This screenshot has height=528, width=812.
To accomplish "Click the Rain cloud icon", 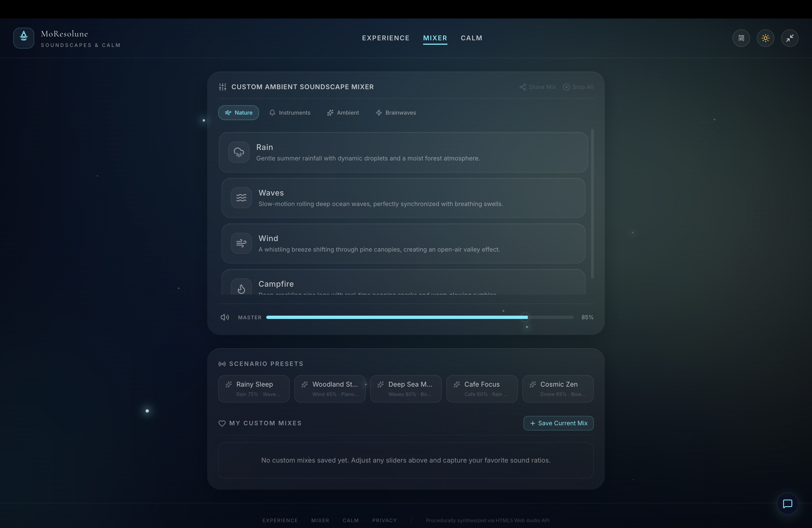I will [x=239, y=152].
